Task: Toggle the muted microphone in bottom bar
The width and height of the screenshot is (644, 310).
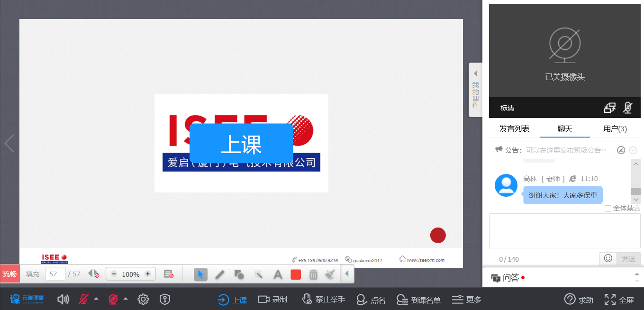Action: (x=83, y=300)
